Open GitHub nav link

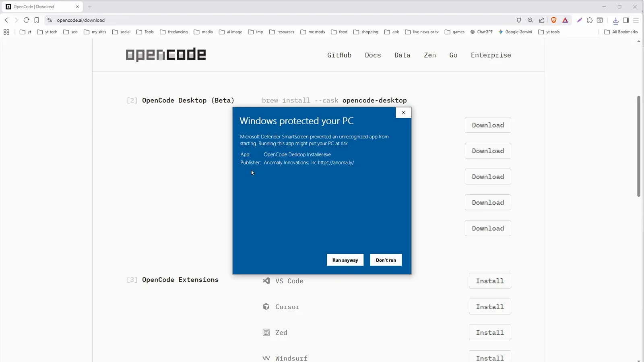tap(339, 55)
